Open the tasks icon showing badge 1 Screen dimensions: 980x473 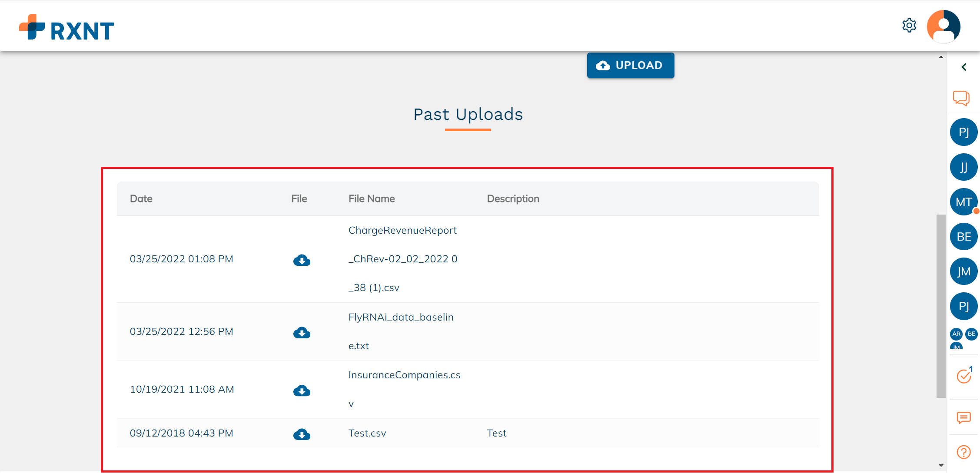click(x=963, y=376)
